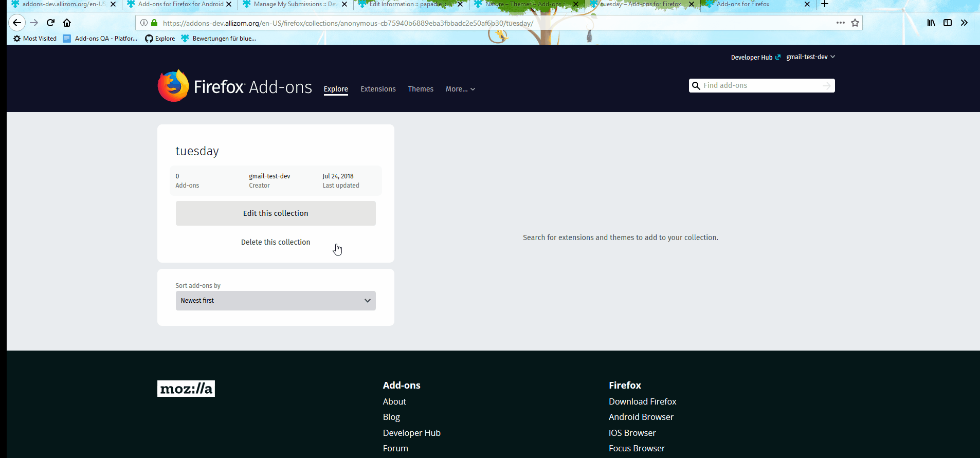
Task: Open the Download Firefox footer link
Action: coord(642,401)
